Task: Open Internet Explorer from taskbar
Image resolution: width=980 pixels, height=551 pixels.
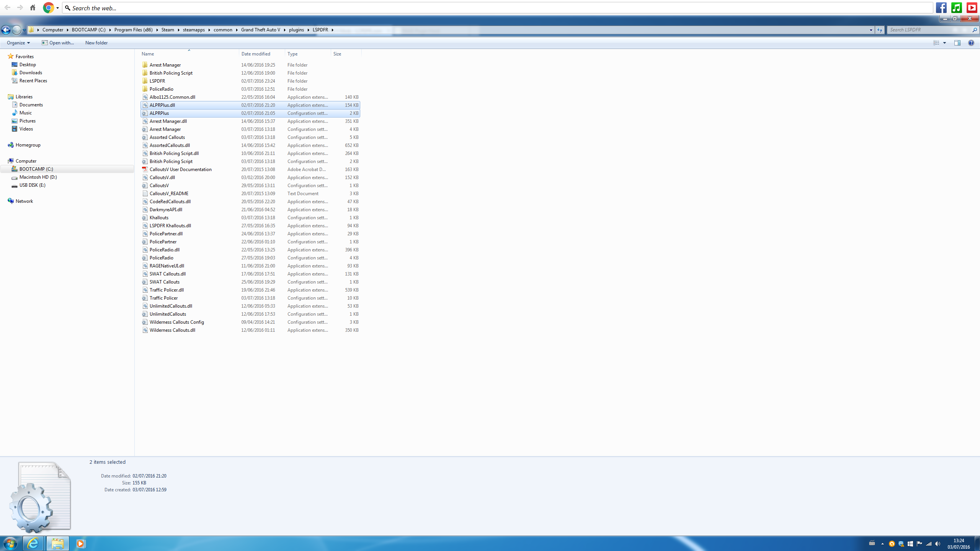Action: pyautogui.click(x=33, y=543)
